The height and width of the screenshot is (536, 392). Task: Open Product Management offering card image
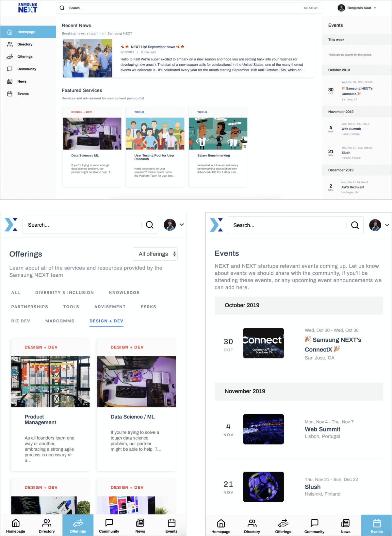coord(51,382)
